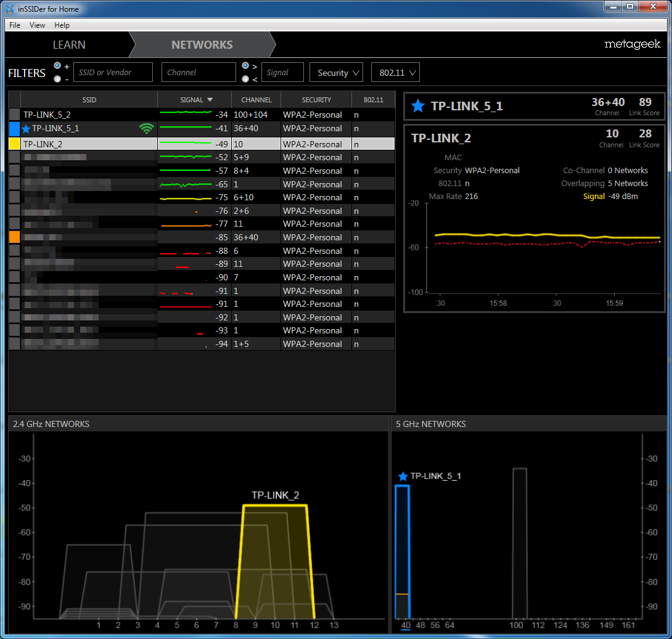Click the signal sparkline on the -65 row
The height and width of the screenshot is (639, 672).
point(186,185)
